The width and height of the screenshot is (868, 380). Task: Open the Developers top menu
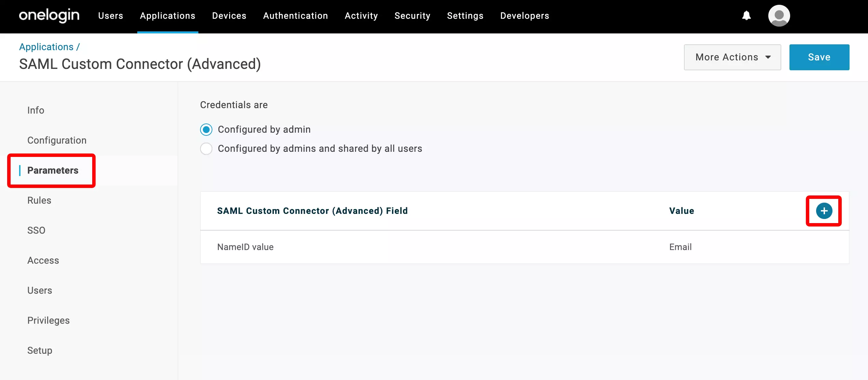[x=525, y=16]
